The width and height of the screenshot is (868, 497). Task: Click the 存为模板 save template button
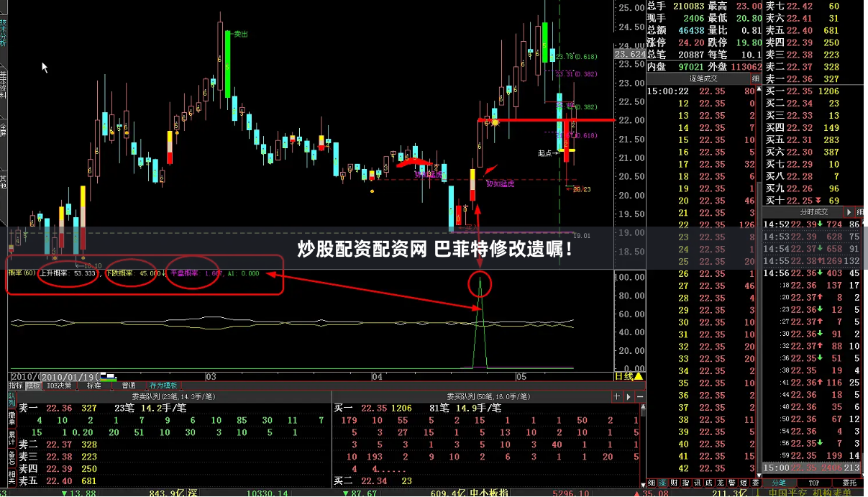163,386
